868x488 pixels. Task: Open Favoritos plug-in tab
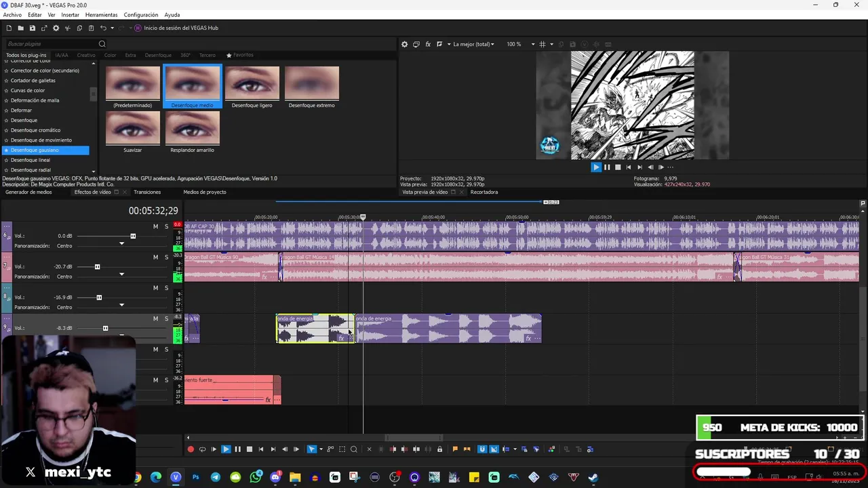[x=240, y=55]
